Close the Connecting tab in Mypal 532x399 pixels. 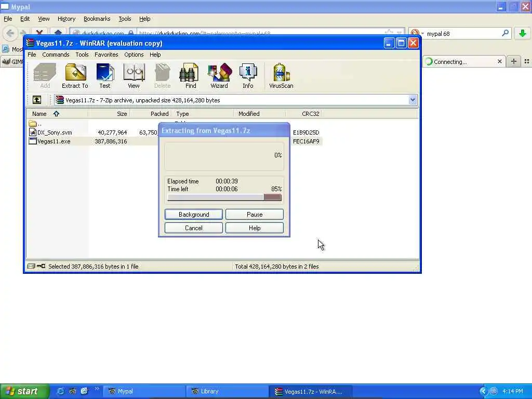(499, 61)
